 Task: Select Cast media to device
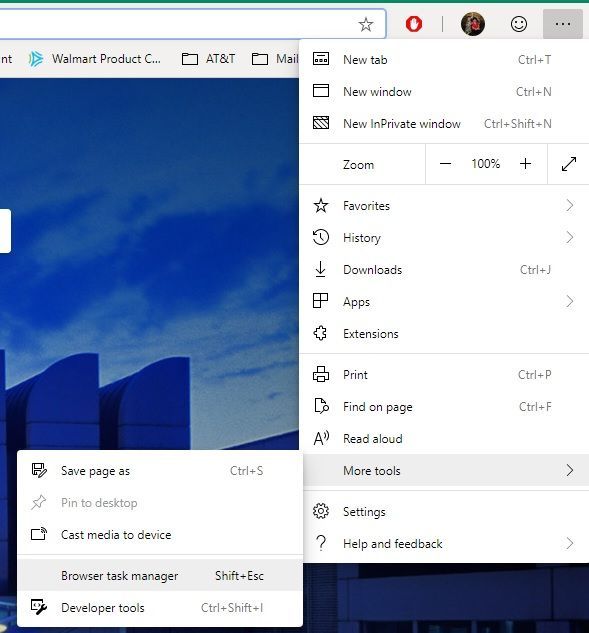click(160, 534)
